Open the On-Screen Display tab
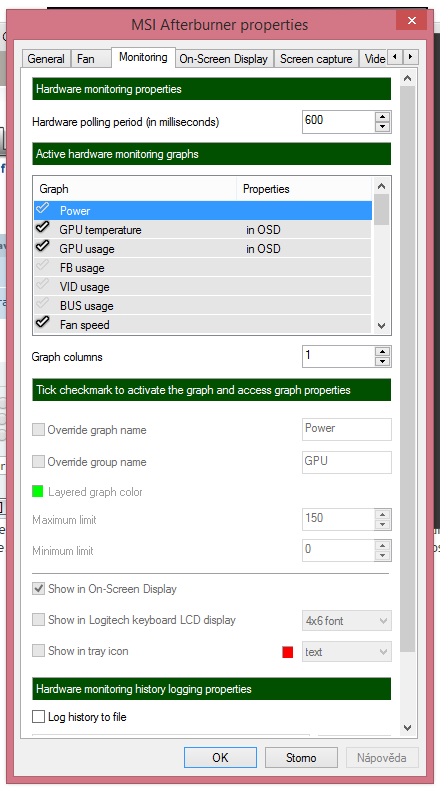This screenshot has height=791, width=448. pos(223,59)
